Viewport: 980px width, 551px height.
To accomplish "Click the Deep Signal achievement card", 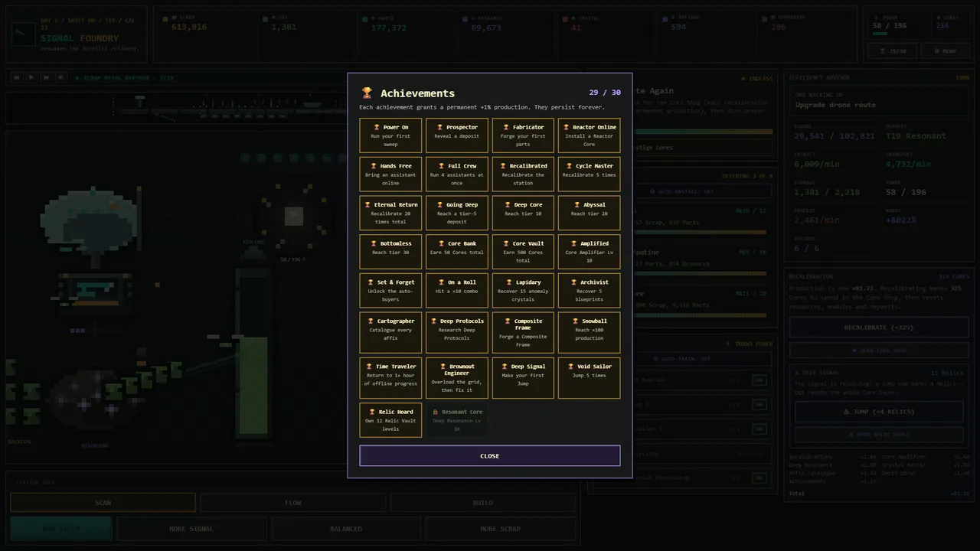I will (523, 378).
